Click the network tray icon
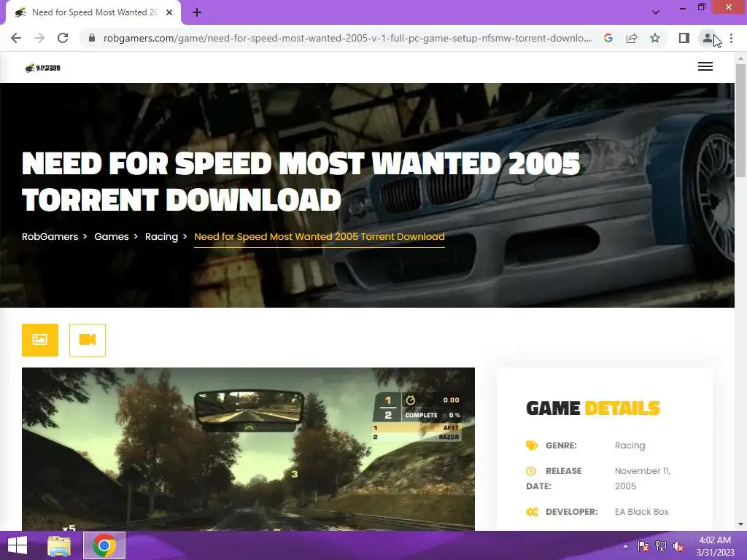 [x=661, y=546]
